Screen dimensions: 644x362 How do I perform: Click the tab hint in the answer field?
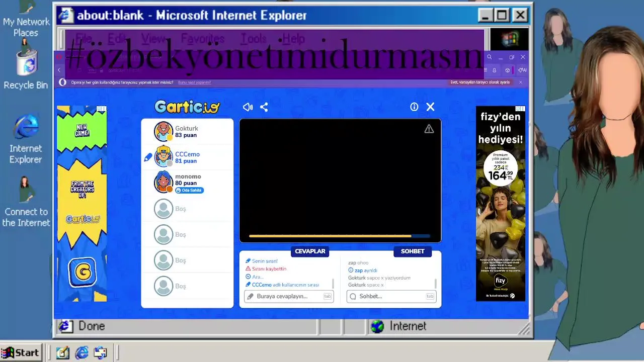(327, 296)
